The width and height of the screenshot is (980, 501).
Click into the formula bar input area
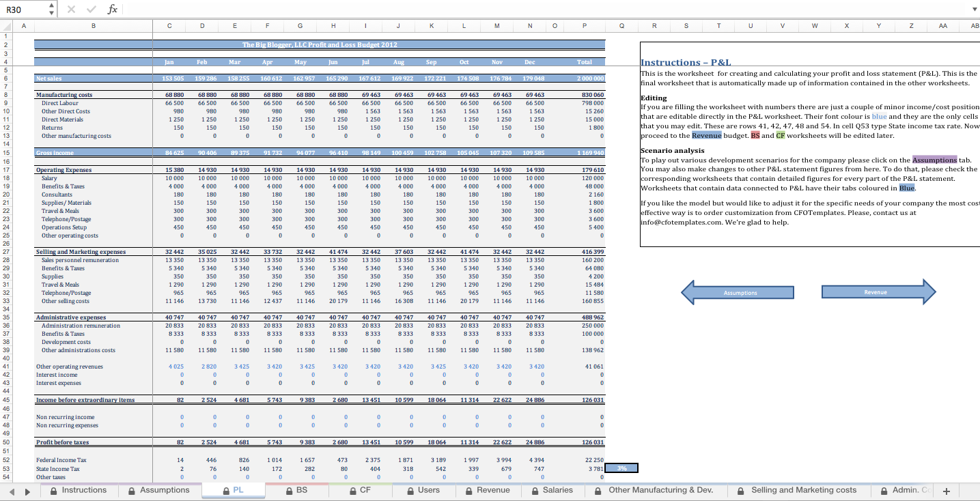click(546, 10)
